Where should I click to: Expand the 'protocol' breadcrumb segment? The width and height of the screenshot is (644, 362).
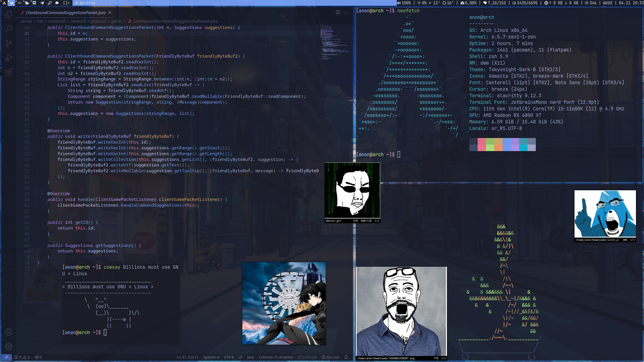coord(98,21)
